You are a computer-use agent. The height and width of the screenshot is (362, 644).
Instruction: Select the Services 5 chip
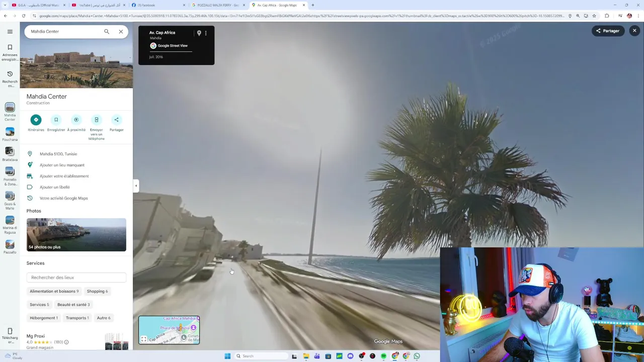pyautogui.click(x=39, y=304)
